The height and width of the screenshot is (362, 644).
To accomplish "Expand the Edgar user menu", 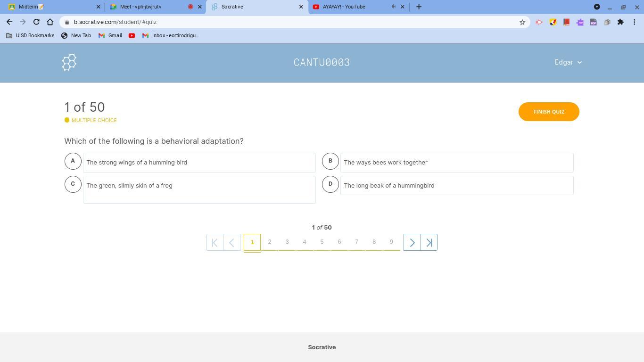I will [x=568, y=62].
